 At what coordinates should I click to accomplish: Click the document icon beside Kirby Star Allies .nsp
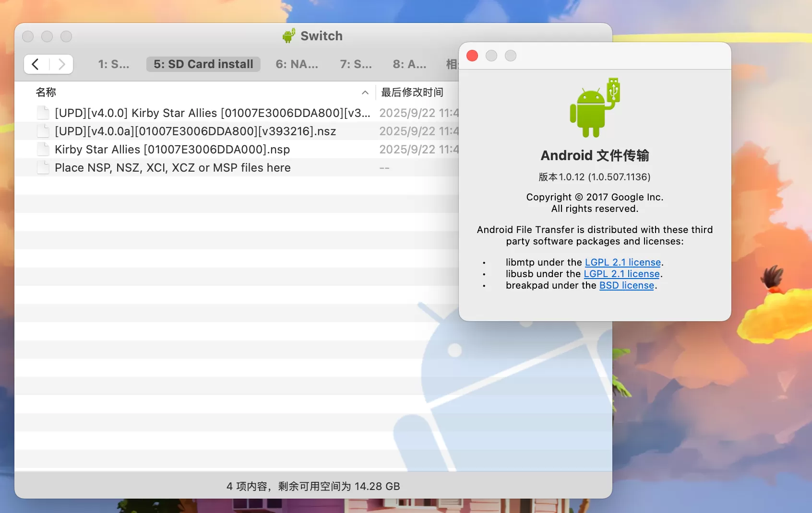pyautogui.click(x=43, y=149)
